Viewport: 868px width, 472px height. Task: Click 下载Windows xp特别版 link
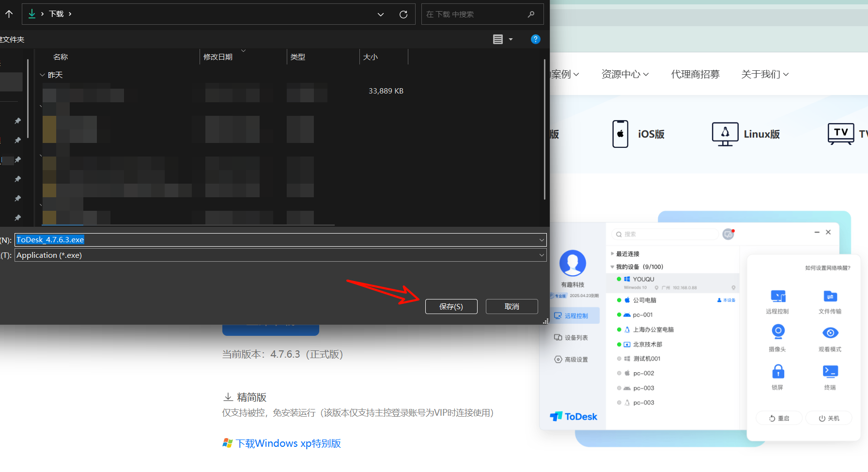288,443
